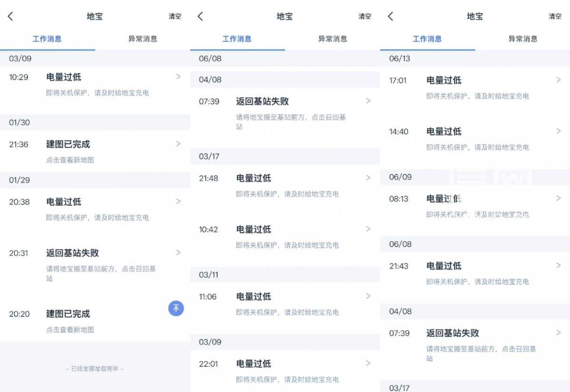Tap the 01/30 date header
570x392 pixels.
19,123
